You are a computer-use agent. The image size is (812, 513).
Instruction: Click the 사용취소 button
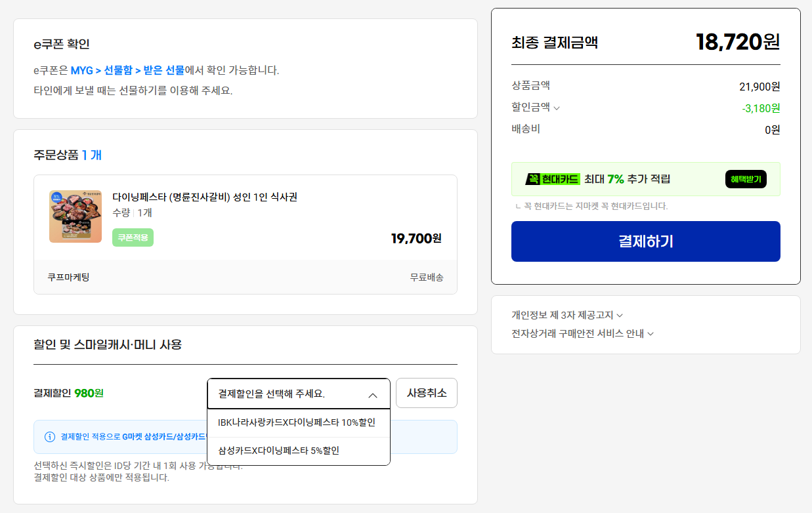(427, 393)
